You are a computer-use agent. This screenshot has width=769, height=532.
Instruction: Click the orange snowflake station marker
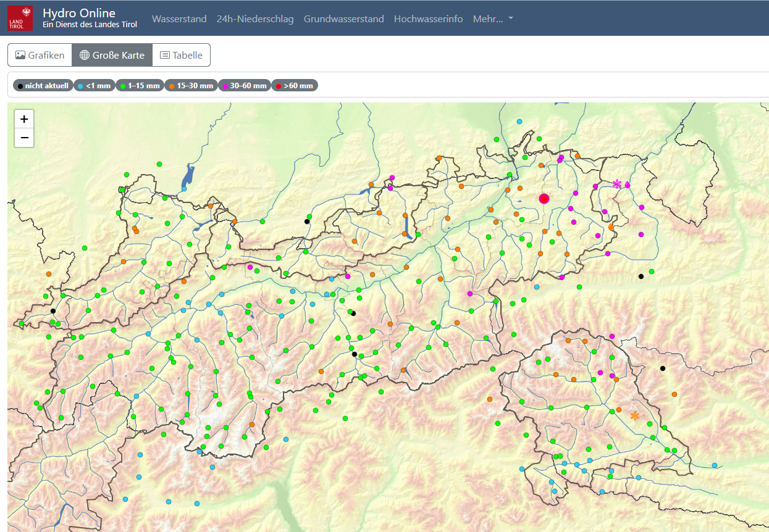[x=634, y=416]
